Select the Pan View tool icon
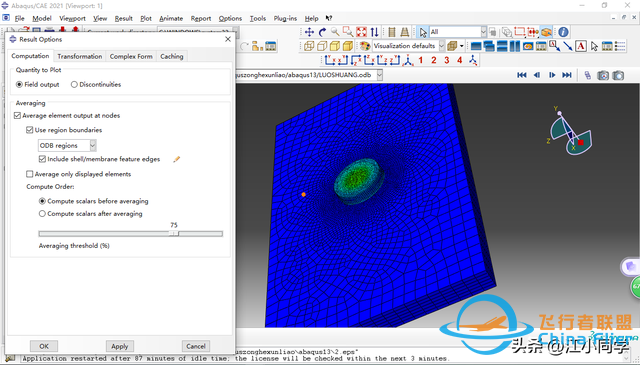Image resolution: width=640 pixels, height=365 pixels. (309, 32)
